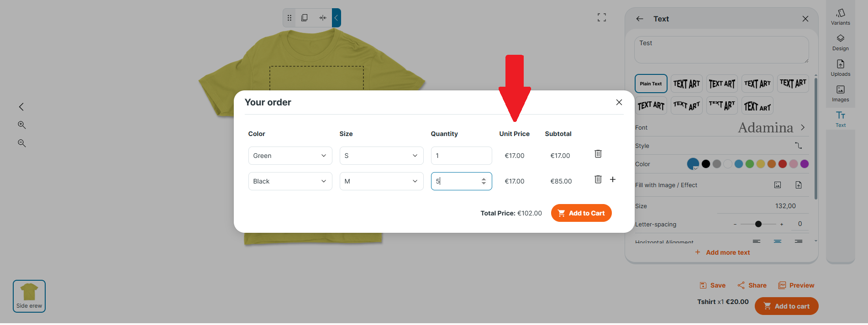Open the Text sidebar tab
Viewport: 868px width, 325px height.
(x=841, y=119)
